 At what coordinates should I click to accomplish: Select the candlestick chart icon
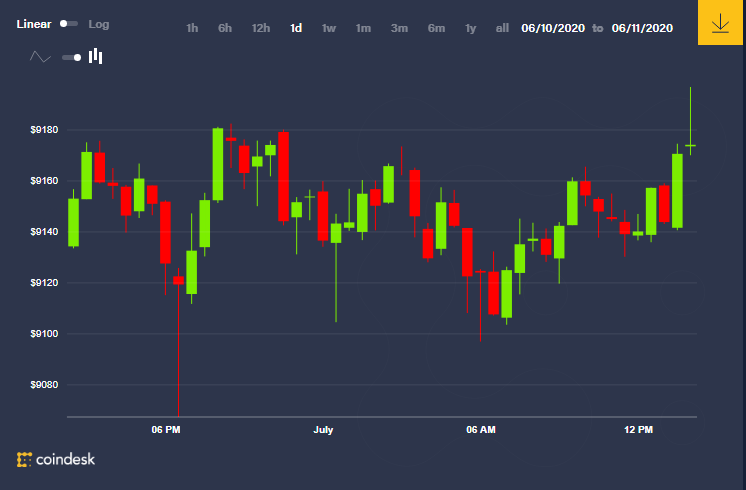coord(96,56)
